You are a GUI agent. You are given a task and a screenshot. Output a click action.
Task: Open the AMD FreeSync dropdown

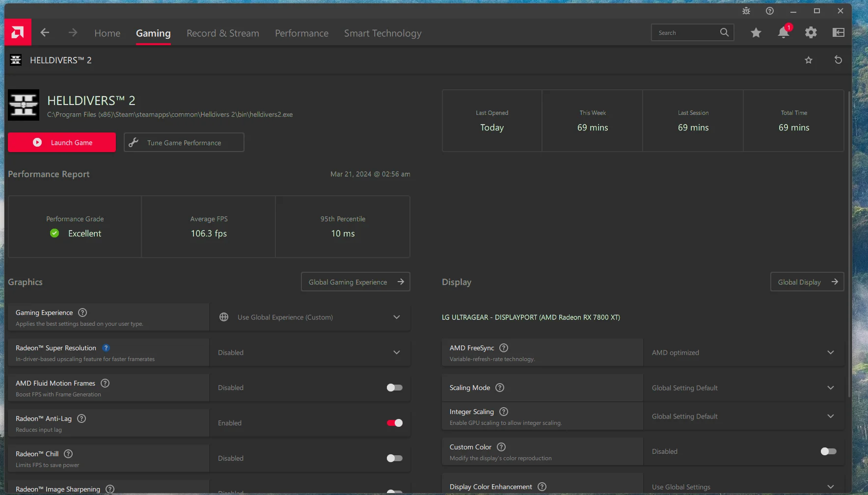[744, 352]
